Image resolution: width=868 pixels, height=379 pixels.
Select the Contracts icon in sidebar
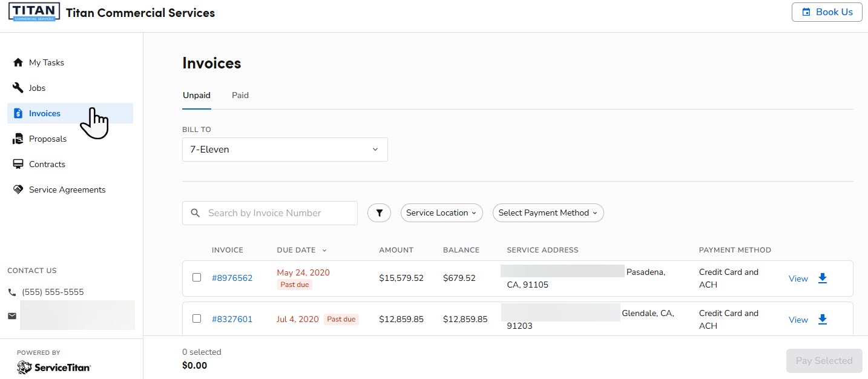coord(18,163)
